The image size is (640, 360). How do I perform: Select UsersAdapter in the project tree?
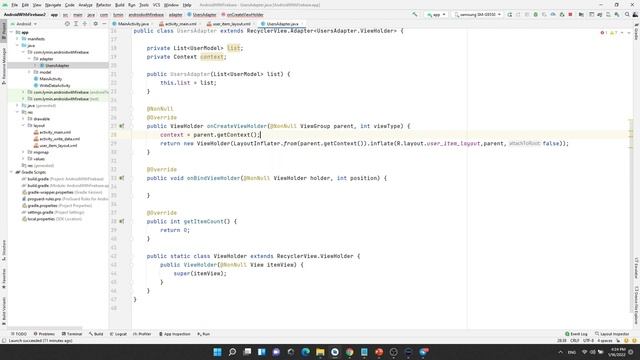coord(57,66)
